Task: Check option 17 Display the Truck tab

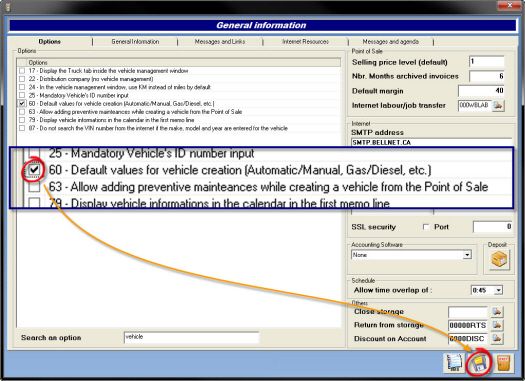Action: point(22,71)
